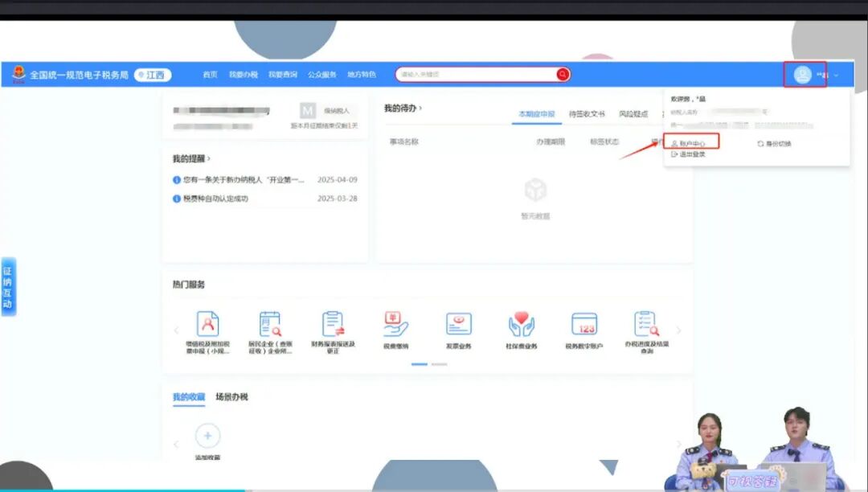Screen dimensions: 868x492
Task: Open the 增值税及附加税费申报 service icon
Action: pyautogui.click(x=207, y=324)
